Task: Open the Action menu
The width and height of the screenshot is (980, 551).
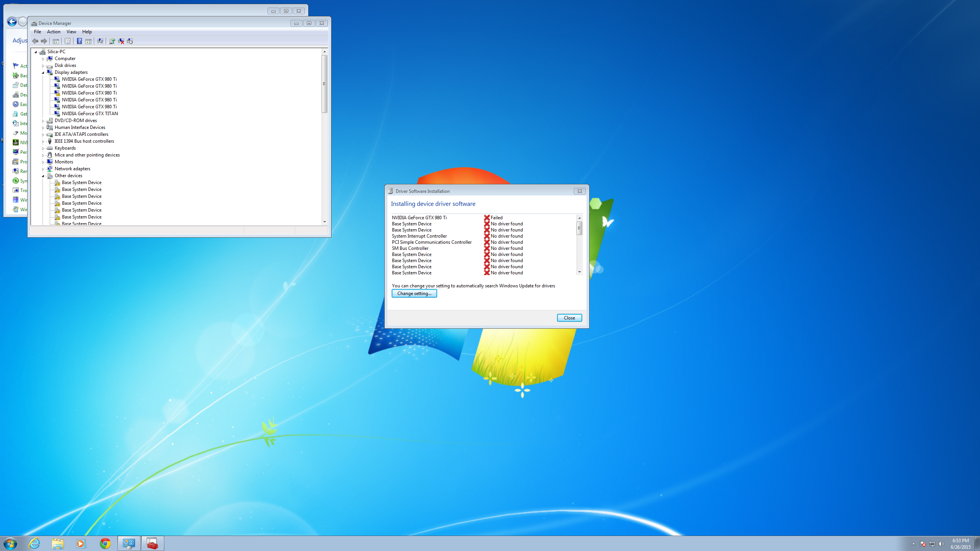Action: [54, 32]
